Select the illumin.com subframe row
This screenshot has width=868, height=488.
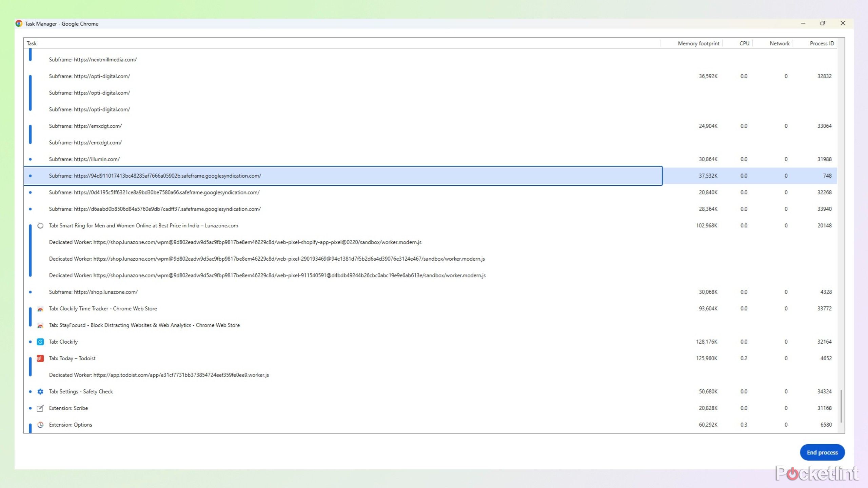[84, 159]
